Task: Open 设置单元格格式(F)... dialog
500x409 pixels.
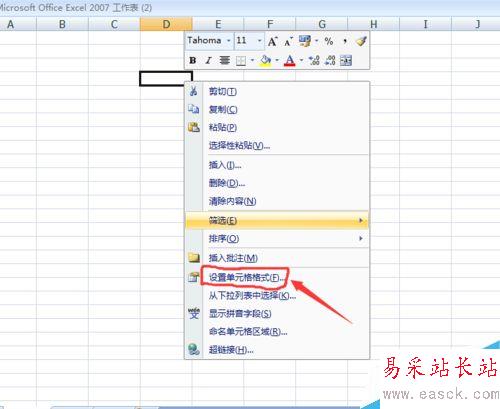Action: (277, 277)
